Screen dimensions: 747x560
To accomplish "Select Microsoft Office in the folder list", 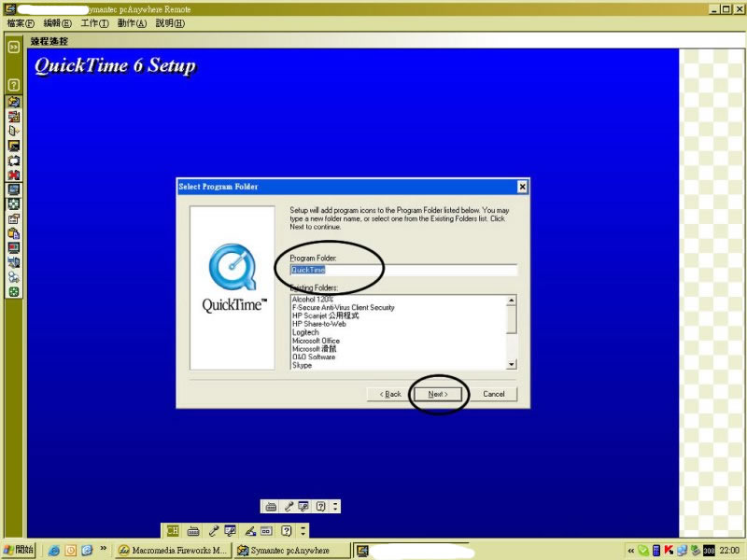I will [316, 341].
